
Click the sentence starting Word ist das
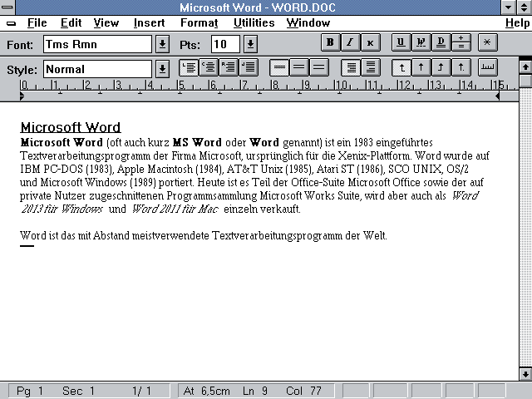coord(203,235)
